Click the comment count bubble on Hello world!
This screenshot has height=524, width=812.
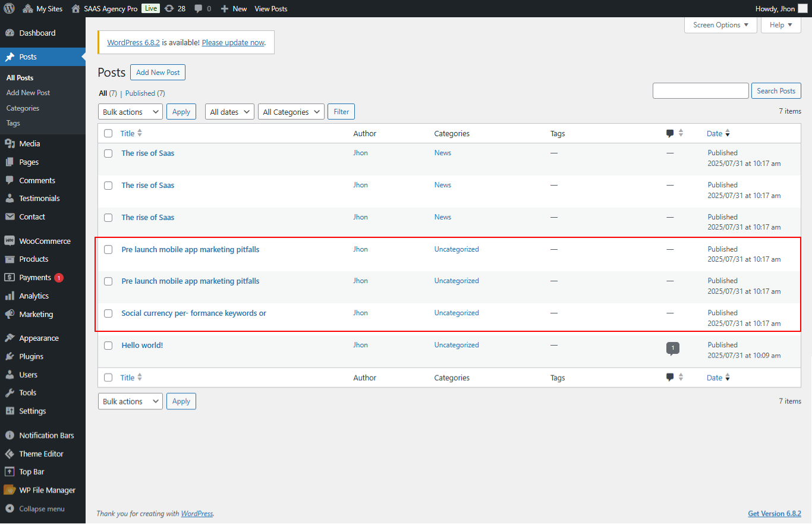pos(673,348)
